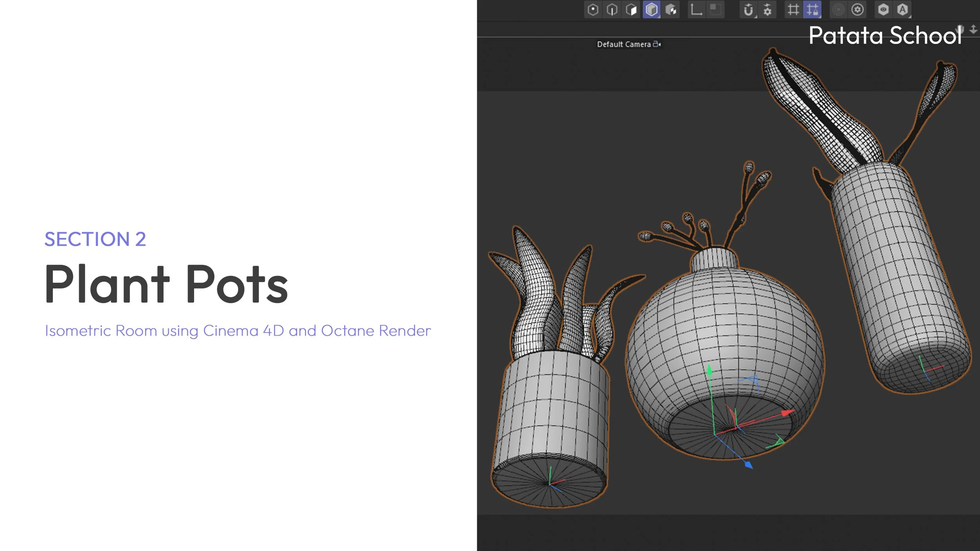Viewport: 980px width, 551px height.
Task: Switch to Edges mode
Action: [612, 10]
